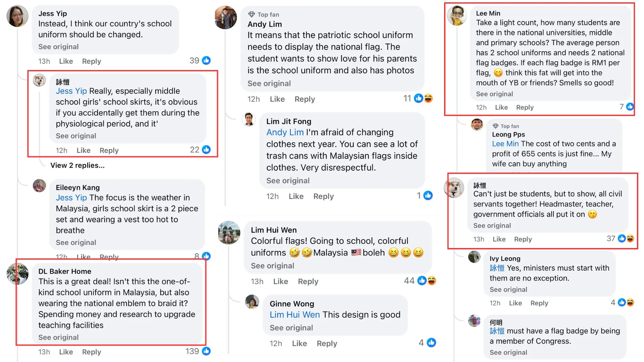The width and height of the screenshot is (644, 362).
Task: Like Lim Hui Wen's colorful flags comment
Action: 280,282
